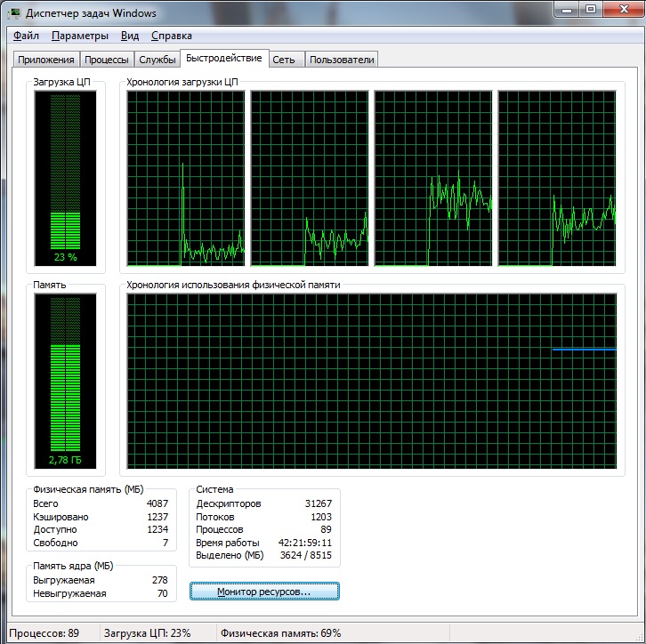Select the Кэшировано value 1237
Screen dimensions: 646x644
(157, 517)
